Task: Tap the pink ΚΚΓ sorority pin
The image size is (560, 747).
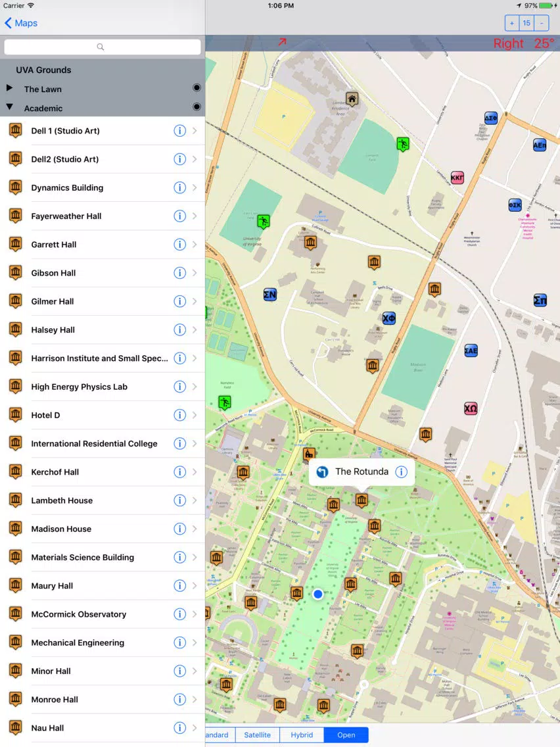Action: (x=457, y=178)
